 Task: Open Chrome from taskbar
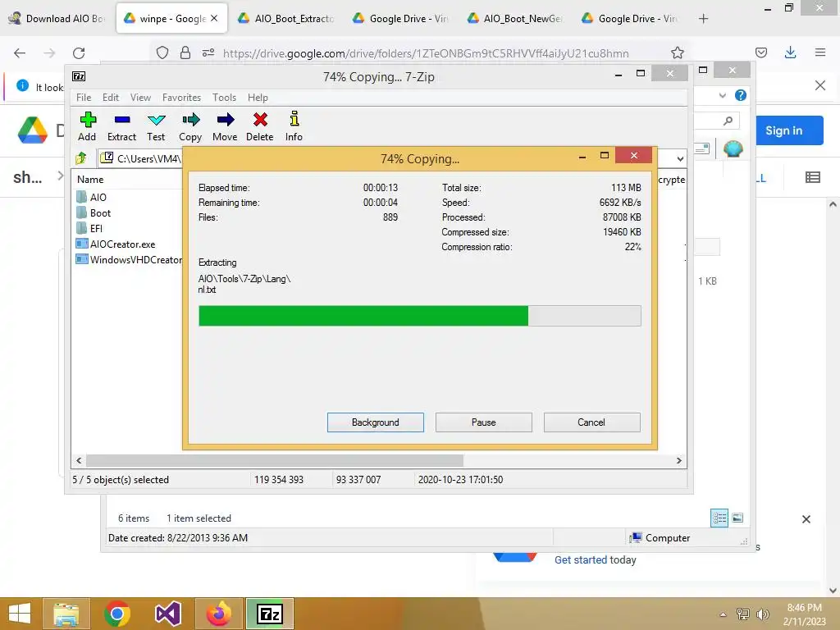click(x=116, y=614)
